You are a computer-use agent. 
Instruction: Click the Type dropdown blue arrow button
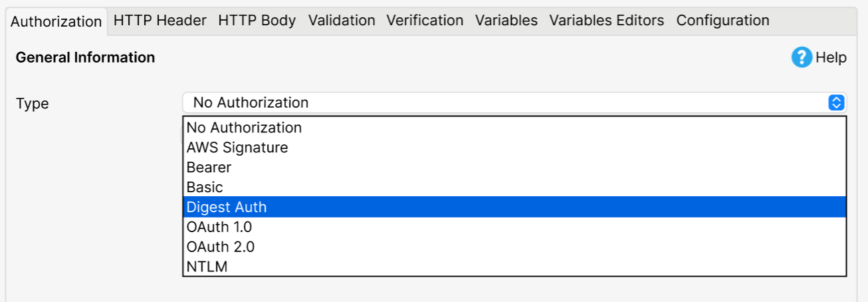coord(836,102)
